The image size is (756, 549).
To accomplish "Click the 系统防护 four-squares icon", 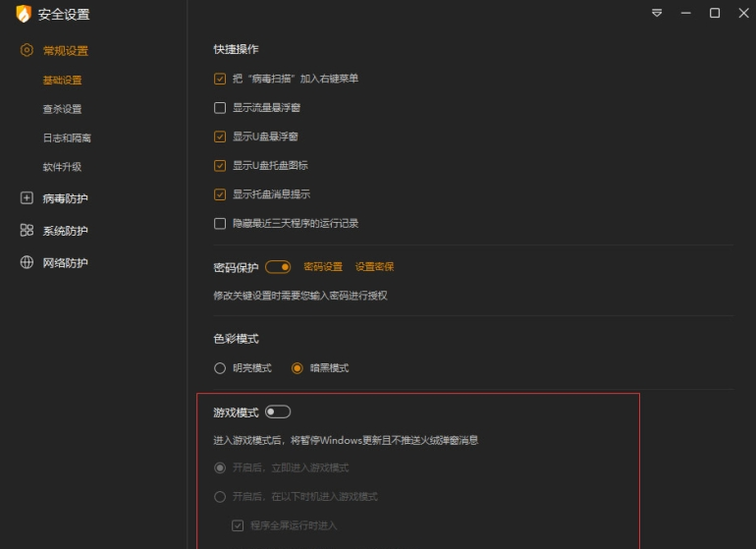I will [27, 230].
